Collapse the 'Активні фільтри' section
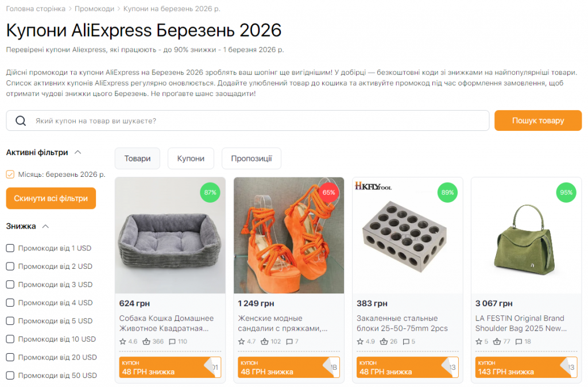 pos(78,153)
